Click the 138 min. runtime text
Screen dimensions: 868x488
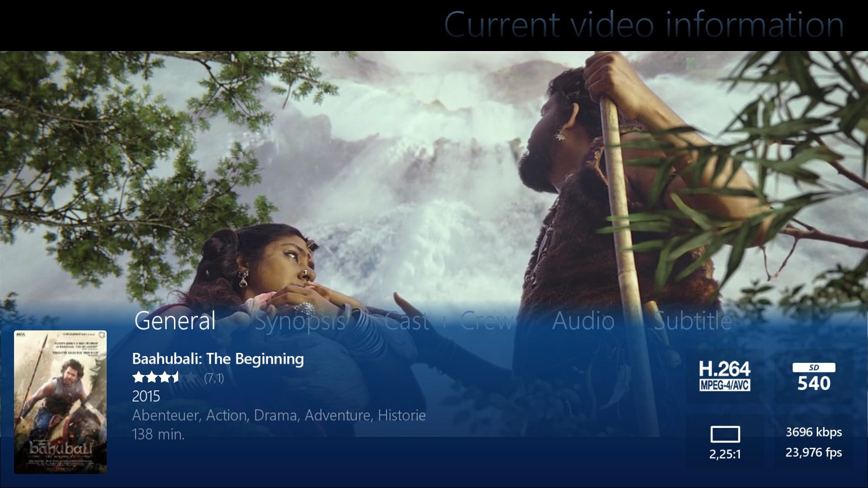pyautogui.click(x=158, y=434)
